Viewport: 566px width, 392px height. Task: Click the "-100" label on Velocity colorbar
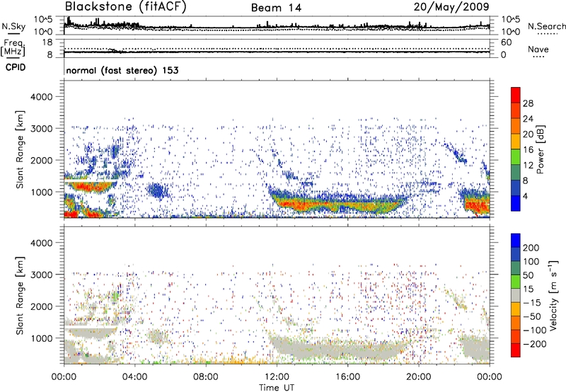[535, 330]
